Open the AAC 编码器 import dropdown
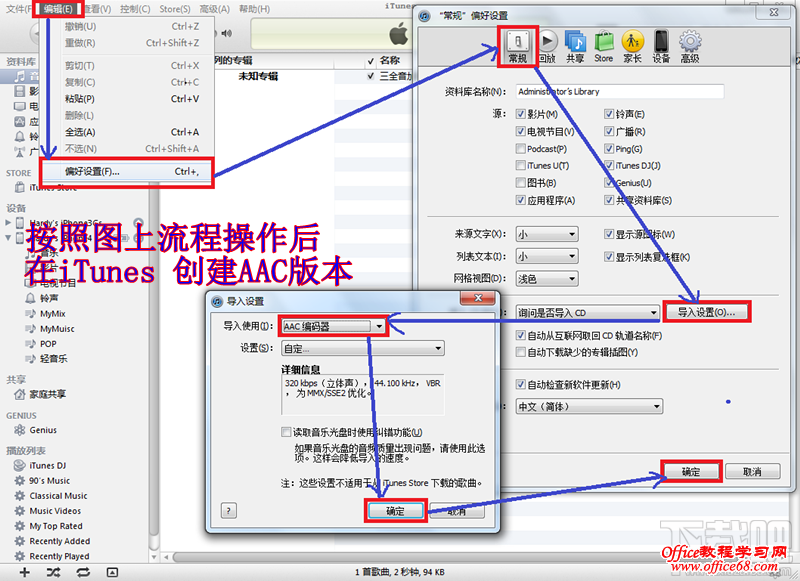800x581 pixels. tap(333, 326)
